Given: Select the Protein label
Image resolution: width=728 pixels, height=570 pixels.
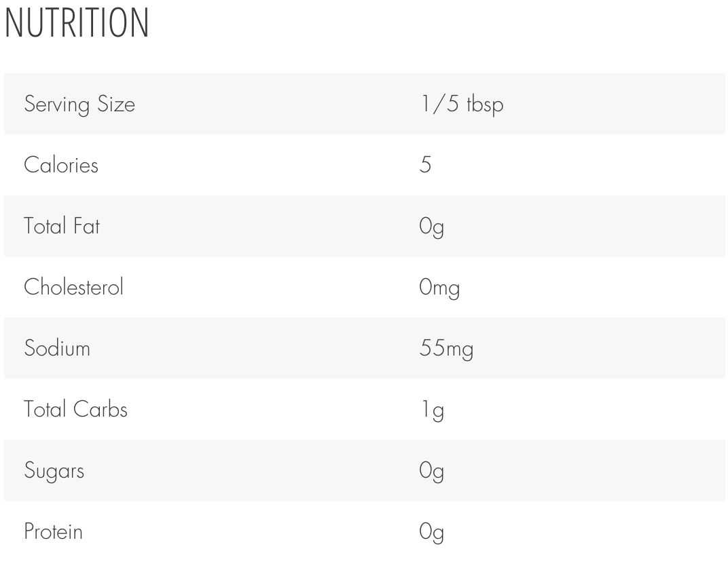Looking at the screenshot, I should click(54, 531).
